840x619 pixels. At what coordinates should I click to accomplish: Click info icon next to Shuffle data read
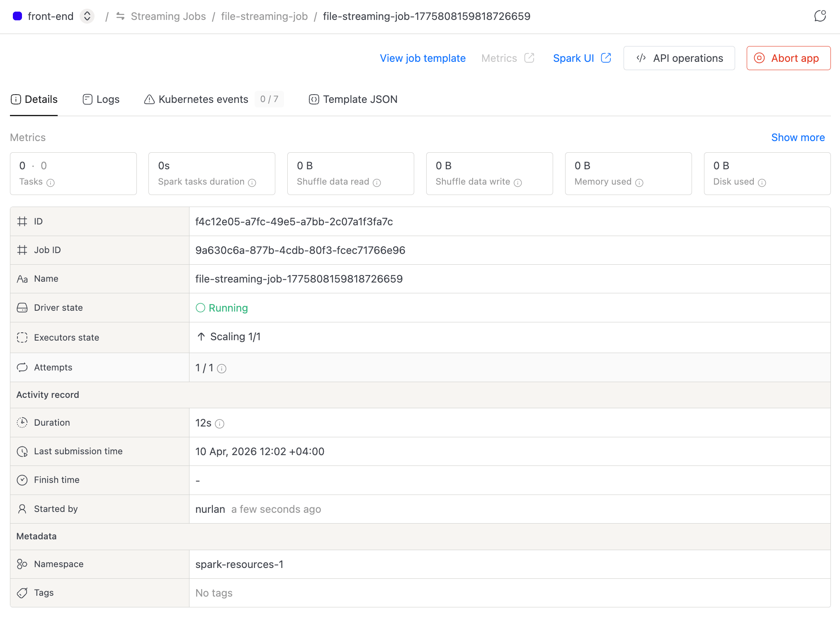click(x=377, y=183)
